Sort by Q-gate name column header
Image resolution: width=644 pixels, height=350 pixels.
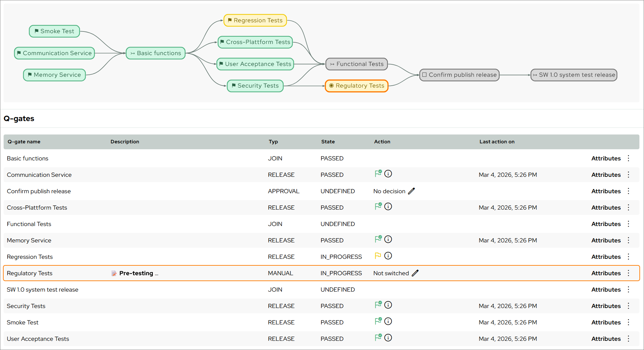(24, 142)
